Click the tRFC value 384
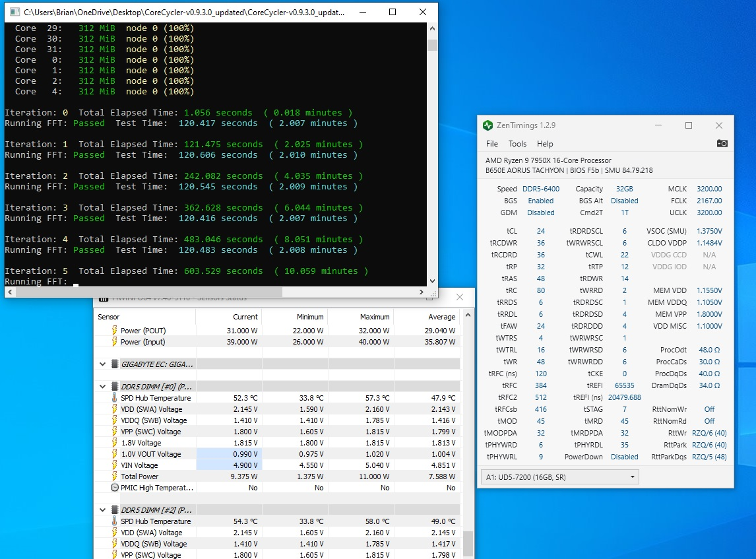The height and width of the screenshot is (559, 756). pos(541,385)
